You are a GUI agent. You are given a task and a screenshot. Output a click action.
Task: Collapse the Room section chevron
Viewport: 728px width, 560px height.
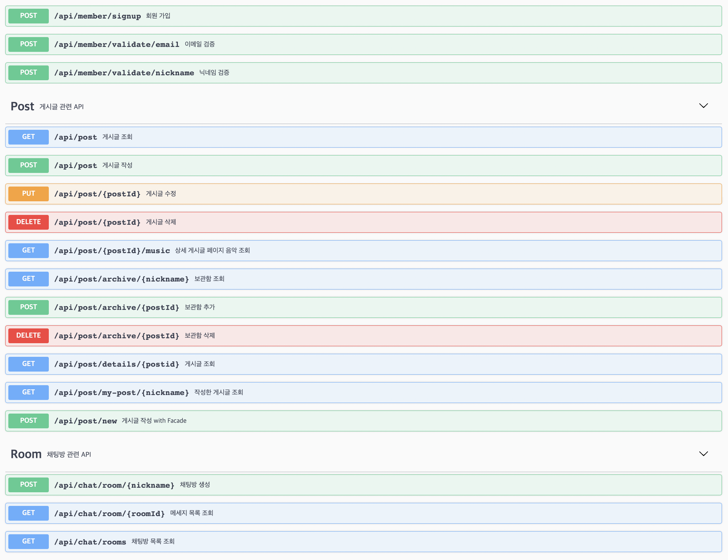coord(703,454)
